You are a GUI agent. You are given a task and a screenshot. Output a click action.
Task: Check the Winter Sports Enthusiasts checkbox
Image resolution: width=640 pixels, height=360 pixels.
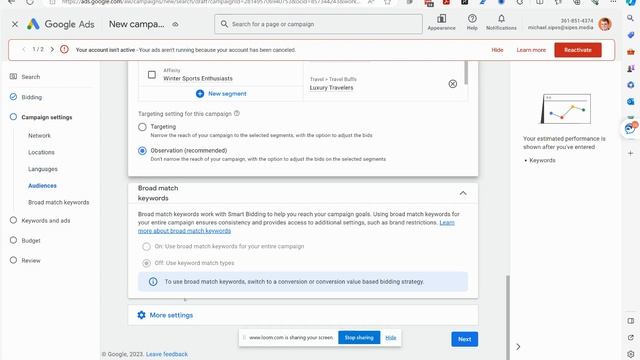(x=152, y=75)
